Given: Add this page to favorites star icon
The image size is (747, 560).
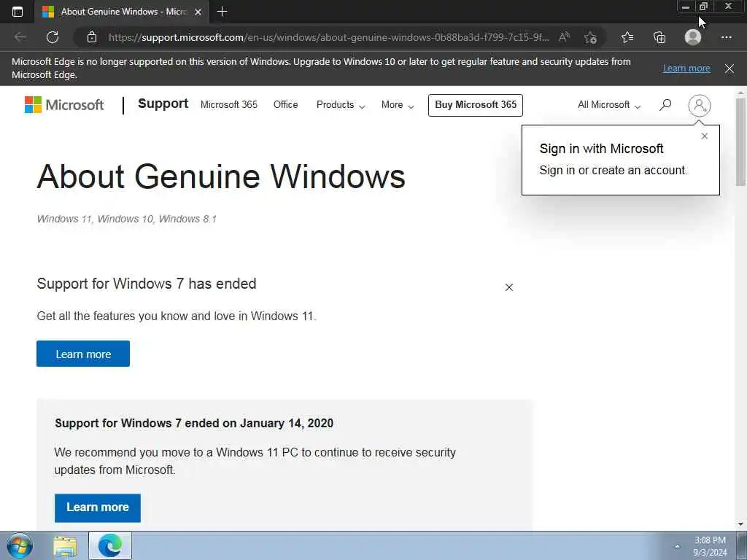Looking at the screenshot, I should [591, 37].
